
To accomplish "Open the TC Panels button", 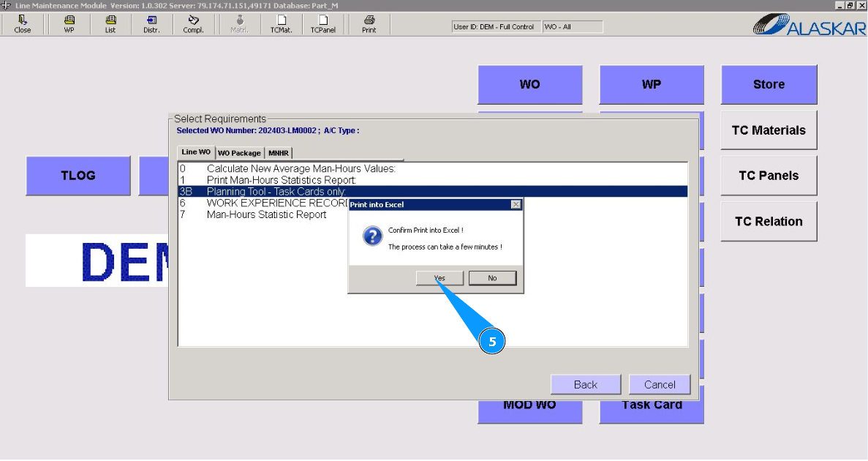I will pyautogui.click(x=769, y=176).
